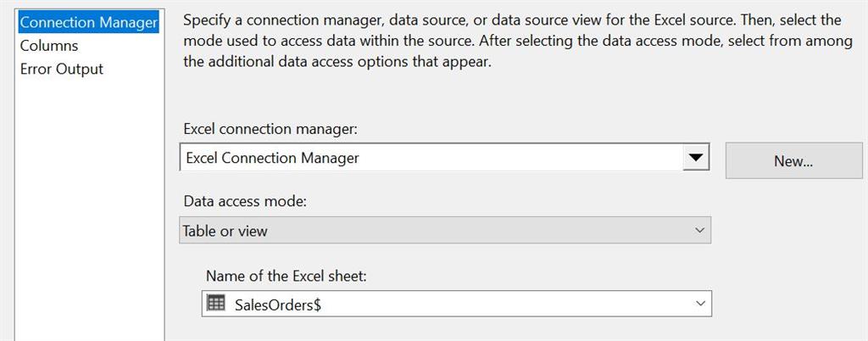
Task: Select the Connection Manager page
Action: pos(88,23)
